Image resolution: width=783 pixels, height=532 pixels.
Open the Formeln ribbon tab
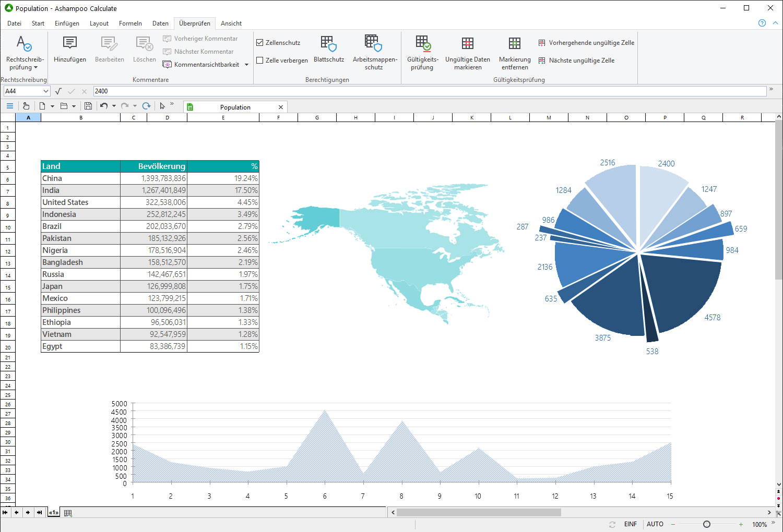coord(130,23)
